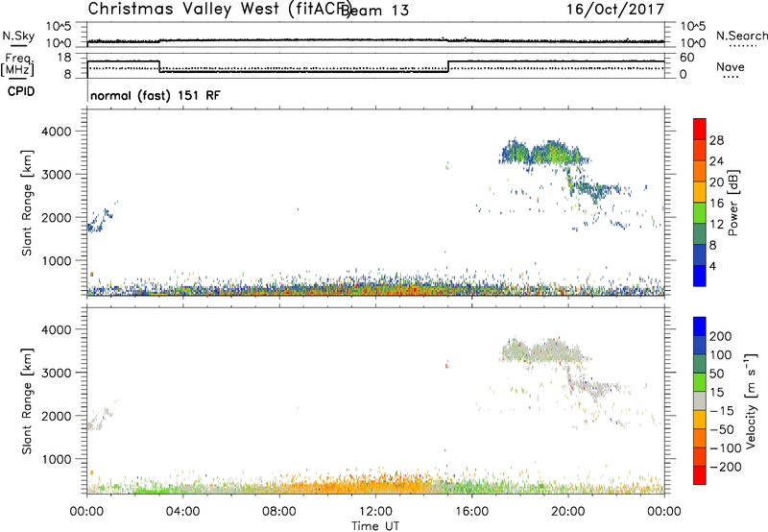Image resolution: width=768 pixels, height=532 pixels.
Task: Click the '16:00' time axis tick label
Action: coord(471,512)
